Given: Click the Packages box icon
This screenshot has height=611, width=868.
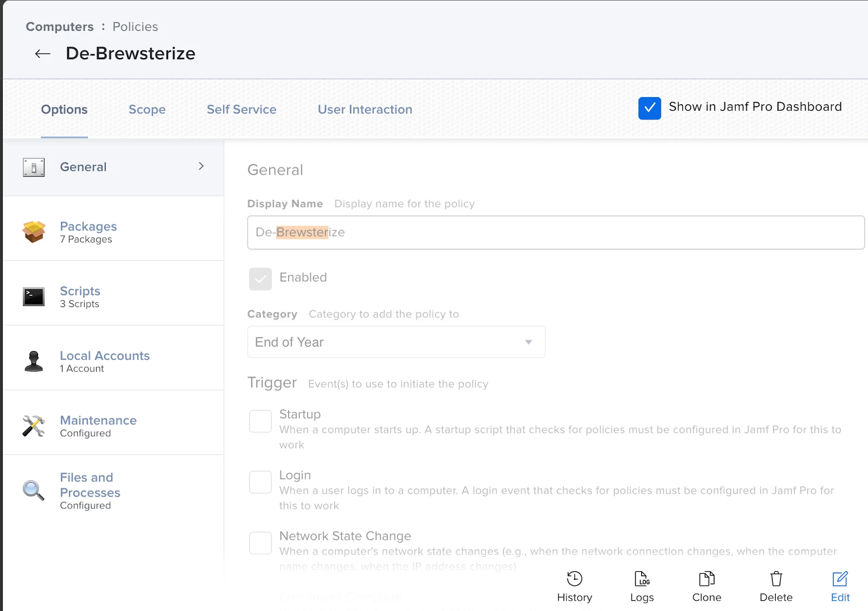Looking at the screenshot, I should point(34,232).
